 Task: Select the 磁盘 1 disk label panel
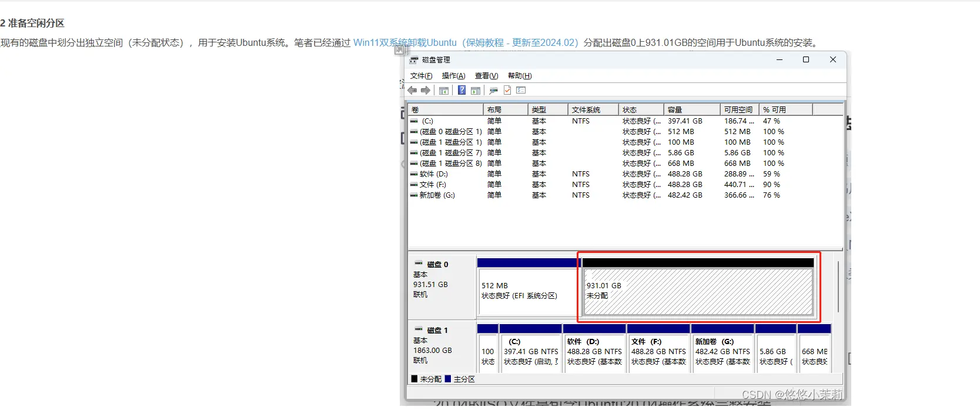tap(441, 348)
